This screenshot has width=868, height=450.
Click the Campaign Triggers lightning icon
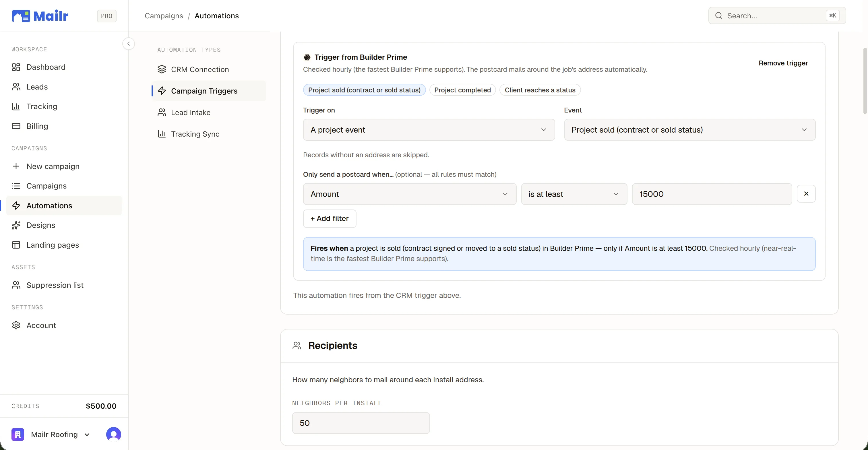(x=162, y=91)
